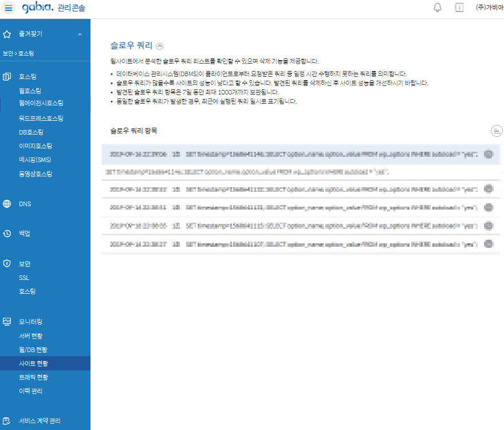Expand the 서비스 계약 관리 section
The image size is (504, 430).
coord(40,420)
